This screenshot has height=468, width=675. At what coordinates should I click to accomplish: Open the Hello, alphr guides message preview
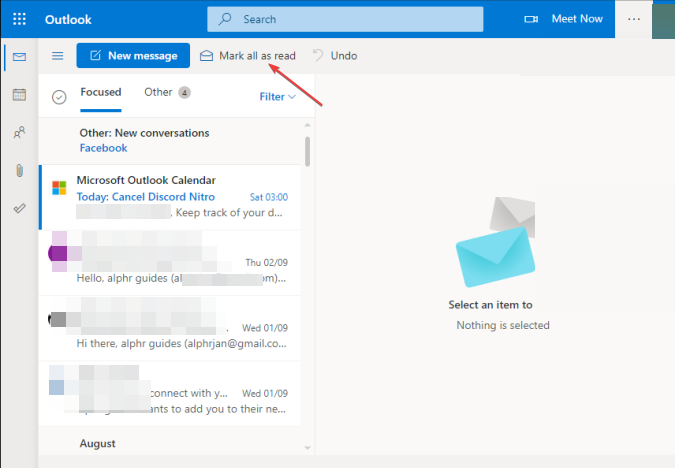tap(181, 278)
